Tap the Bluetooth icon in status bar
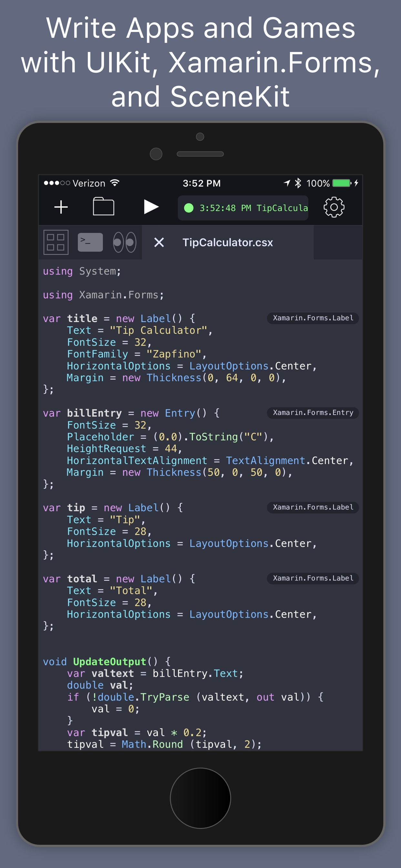Image resolution: width=401 pixels, height=868 pixels. (298, 183)
